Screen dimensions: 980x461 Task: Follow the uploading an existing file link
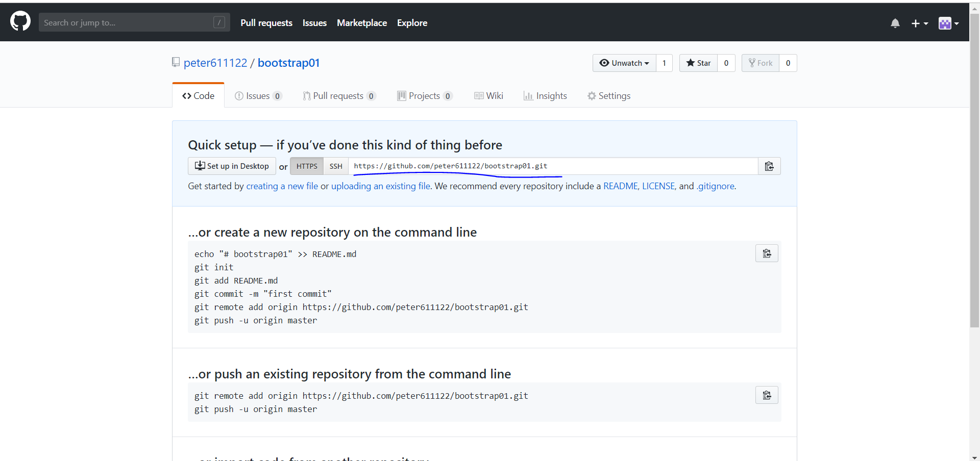(x=381, y=186)
